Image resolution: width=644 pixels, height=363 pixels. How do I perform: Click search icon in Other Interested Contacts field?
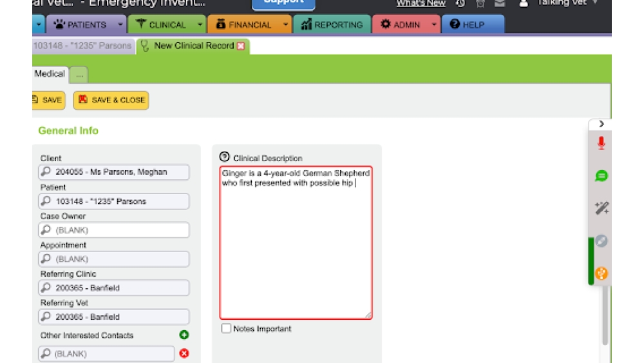(46, 353)
